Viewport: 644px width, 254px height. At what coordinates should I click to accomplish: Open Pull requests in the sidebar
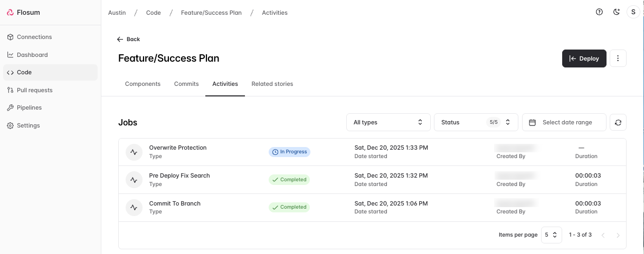click(x=34, y=90)
